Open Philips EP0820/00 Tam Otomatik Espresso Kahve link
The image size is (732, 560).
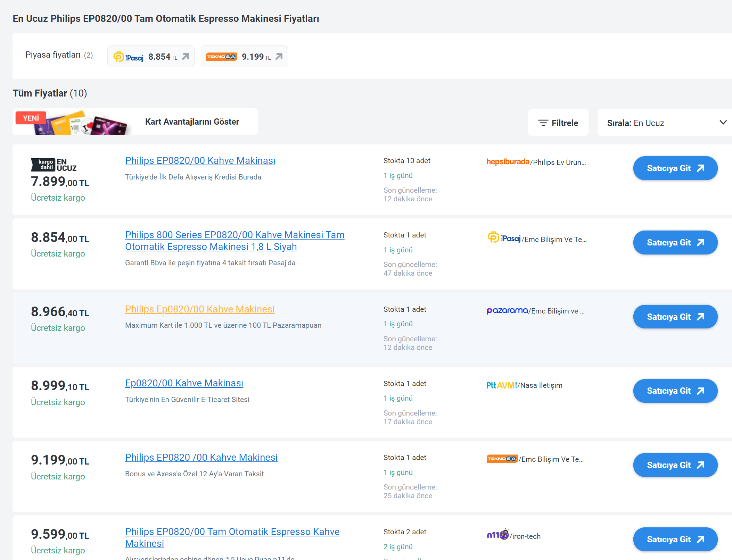pyautogui.click(x=232, y=538)
